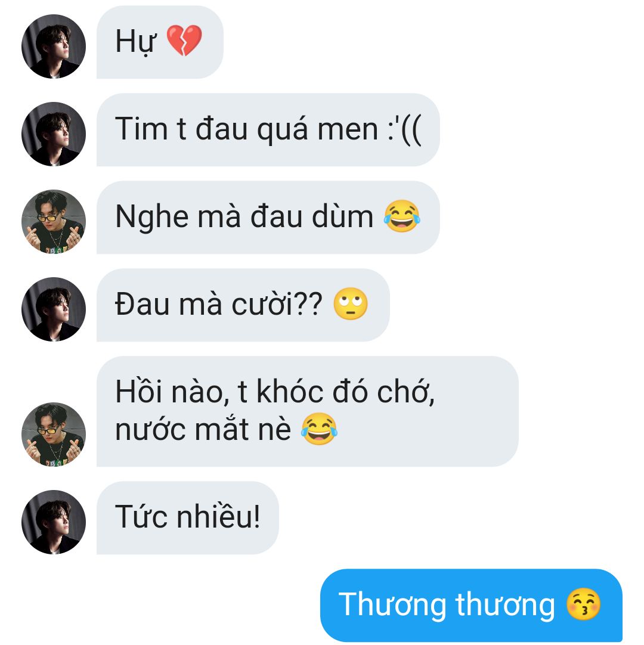Image resolution: width=644 pixels, height=645 pixels.
Task: Tap the glasses avatar beside "Nghe mà đau dùm"
Action: pyautogui.click(x=54, y=222)
